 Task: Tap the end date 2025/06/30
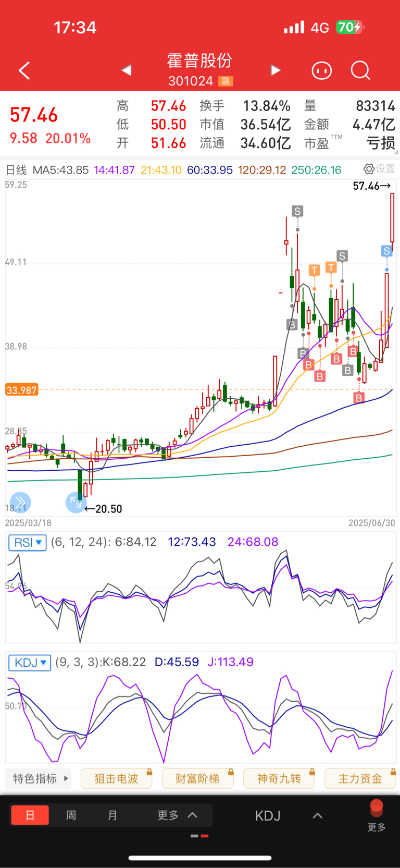(x=372, y=523)
